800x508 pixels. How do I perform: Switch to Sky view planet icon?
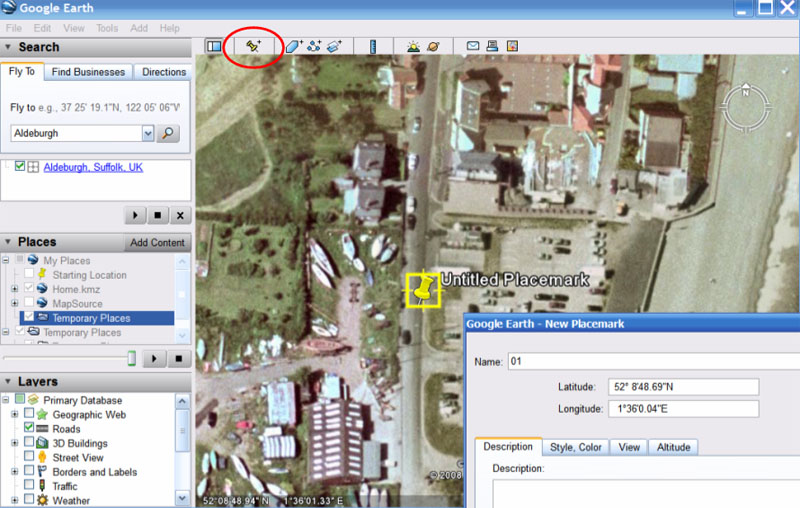pyautogui.click(x=433, y=46)
